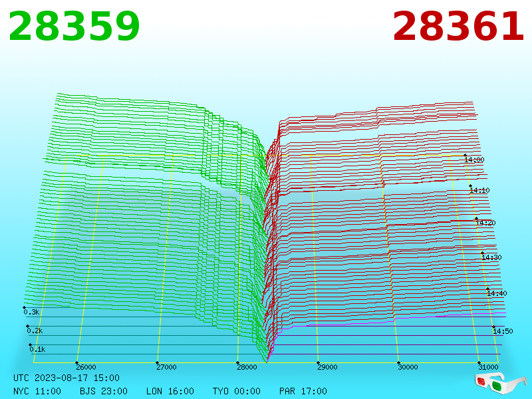Click the 26000 price axis label
Image resolution: width=532 pixels, height=399 pixels.
point(86,367)
